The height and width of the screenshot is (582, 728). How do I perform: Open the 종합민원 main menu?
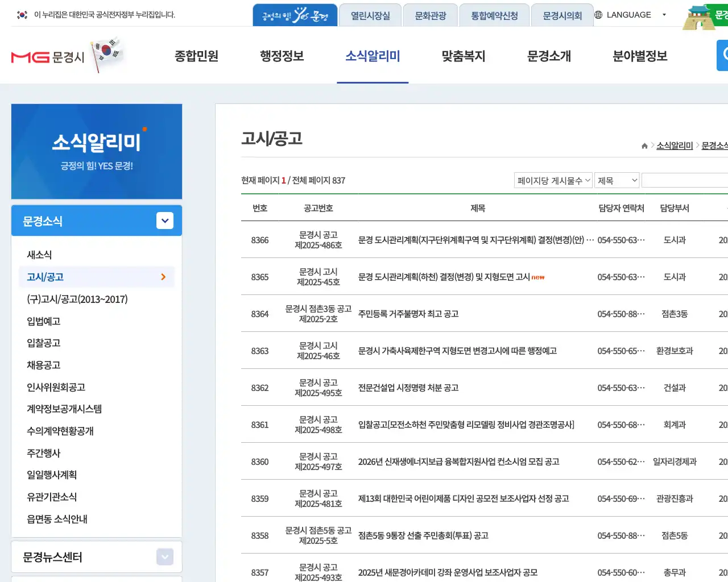click(196, 56)
